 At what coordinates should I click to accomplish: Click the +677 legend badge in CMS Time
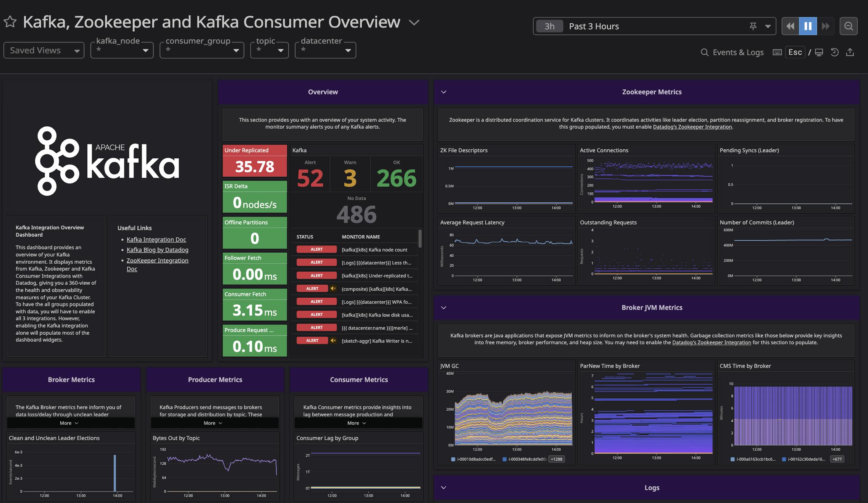pyautogui.click(x=837, y=459)
